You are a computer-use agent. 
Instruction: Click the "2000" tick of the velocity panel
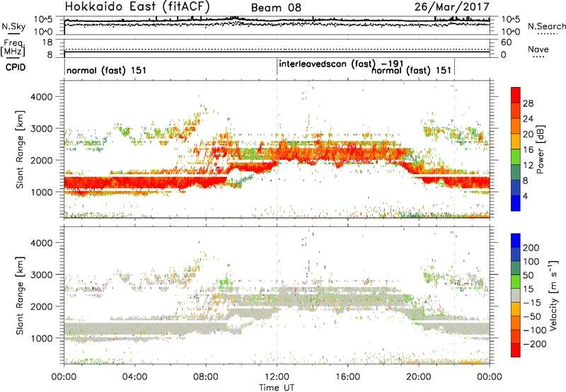41,306
